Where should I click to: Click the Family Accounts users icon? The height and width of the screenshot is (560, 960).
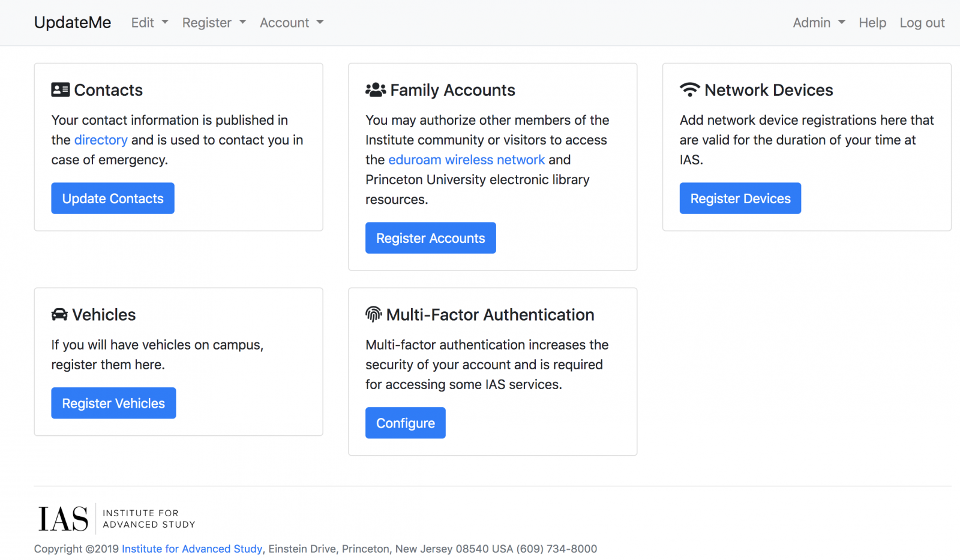[376, 90]
